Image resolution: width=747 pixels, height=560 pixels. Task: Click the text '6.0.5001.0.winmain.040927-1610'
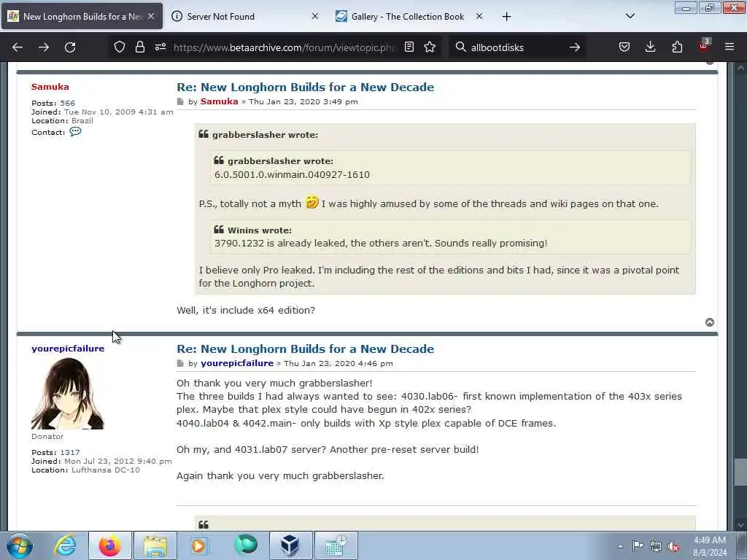pos(292,175)
